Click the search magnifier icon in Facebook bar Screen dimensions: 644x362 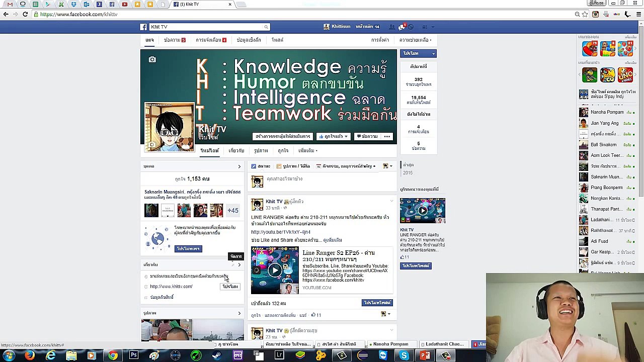pos(266,27)
